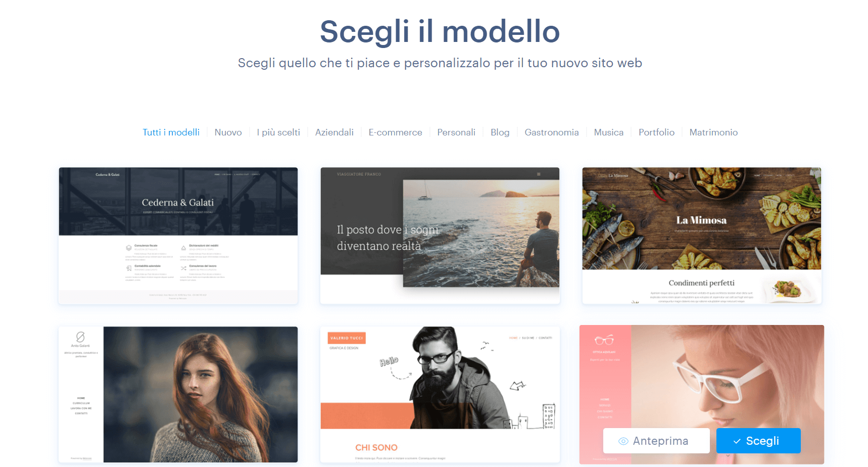Select the Gastronomia filter
Image resolution: width=868 pixels, height=467 pixels.
tap(552, 132)
